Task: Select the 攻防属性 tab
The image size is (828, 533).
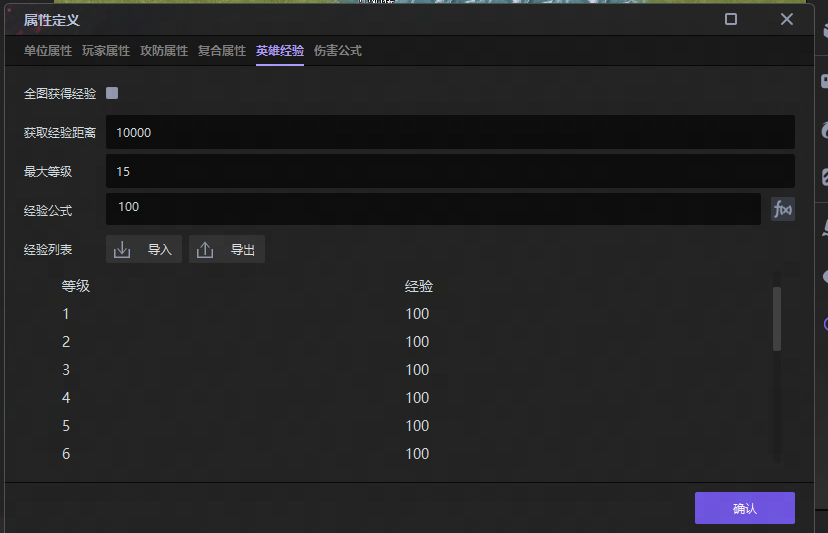Action: coord(164,51)
